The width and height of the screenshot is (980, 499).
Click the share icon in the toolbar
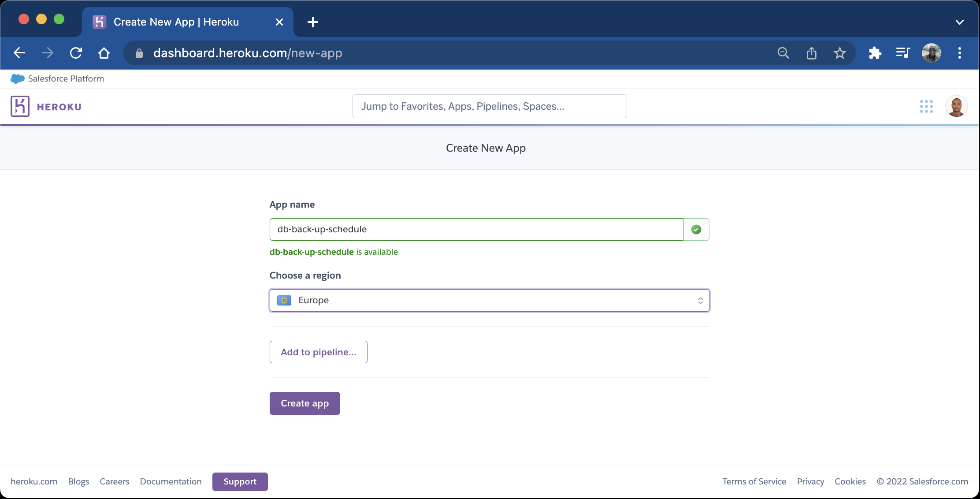(x=811, y=52)
